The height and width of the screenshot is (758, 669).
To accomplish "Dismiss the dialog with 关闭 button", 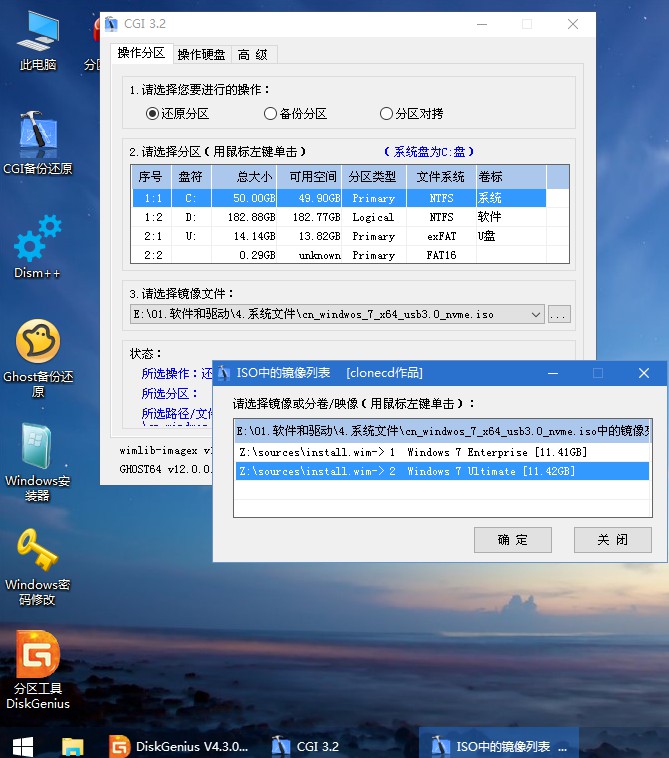I will point(612,539).
